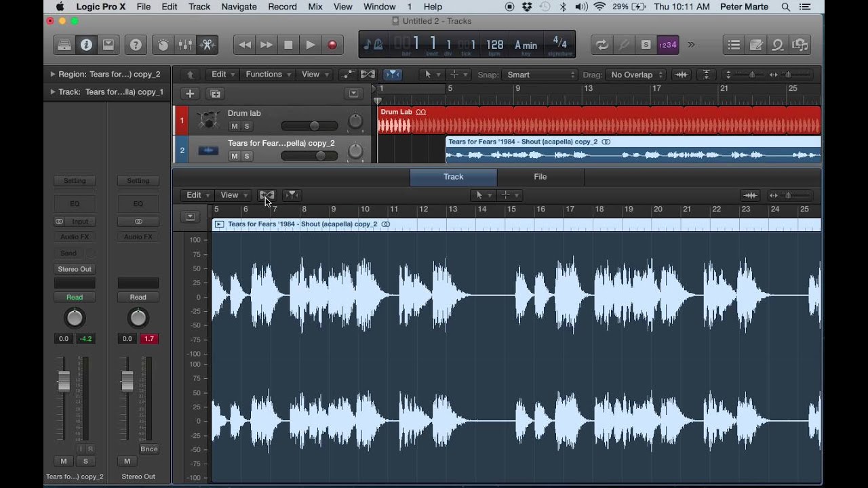Image resolution: width=868 pixels, height=488 pixels.
Task: Toggle the blue Catch Playhead icon
Action: pyautogui.click(x=393, y=75)
